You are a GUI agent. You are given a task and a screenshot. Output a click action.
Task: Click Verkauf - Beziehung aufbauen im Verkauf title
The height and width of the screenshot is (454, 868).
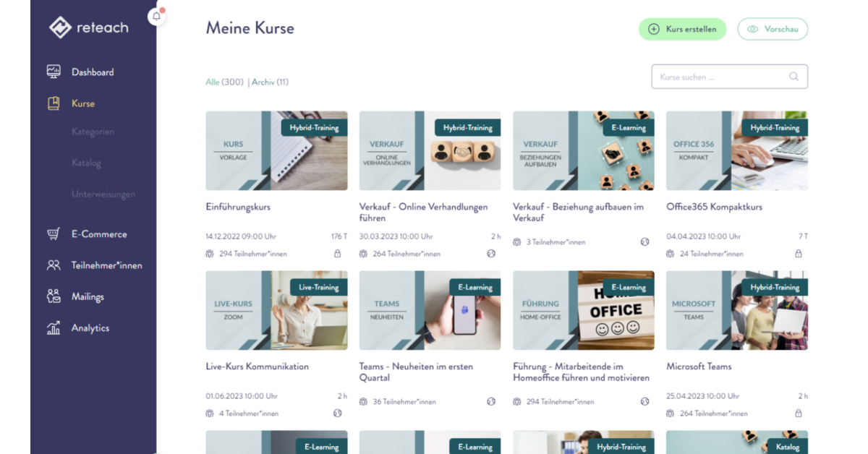coord(578,212)
